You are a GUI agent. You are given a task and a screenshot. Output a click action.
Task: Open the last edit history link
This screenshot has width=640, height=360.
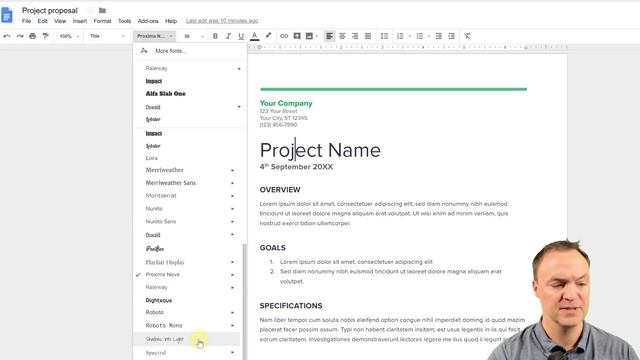coord(222,21)
